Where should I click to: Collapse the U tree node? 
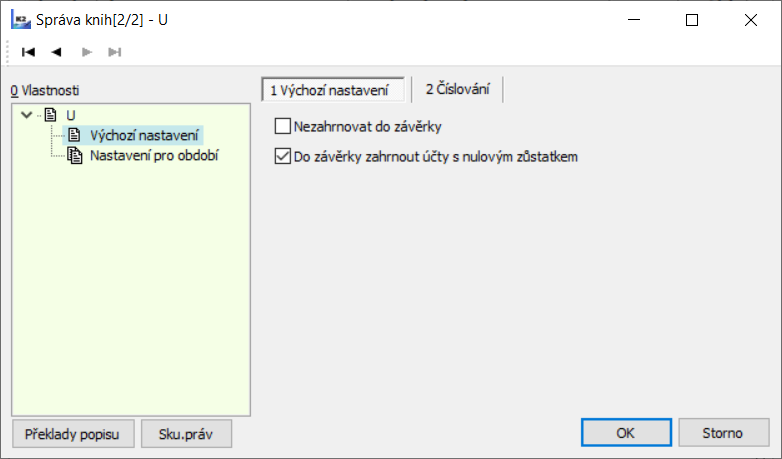point(27,115)
